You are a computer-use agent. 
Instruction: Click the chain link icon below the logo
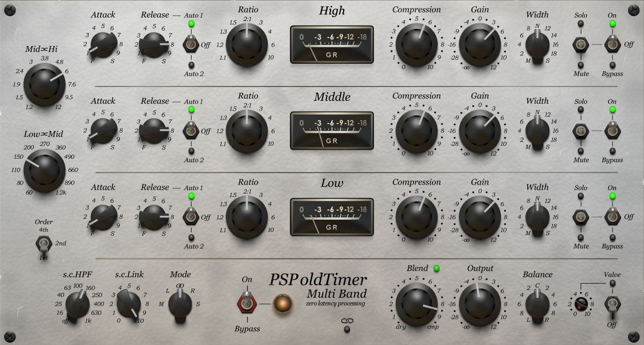pos(346,322)
